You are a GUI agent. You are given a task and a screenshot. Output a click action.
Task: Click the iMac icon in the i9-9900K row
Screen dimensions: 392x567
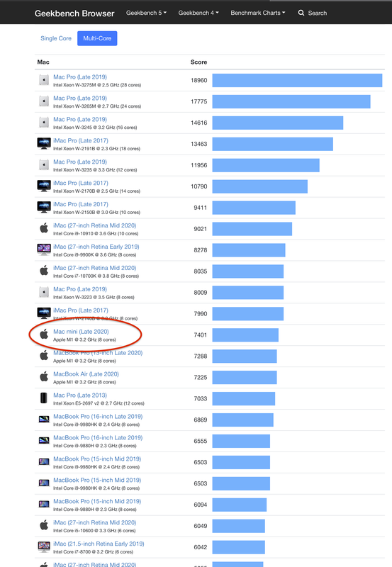point(44,249)
